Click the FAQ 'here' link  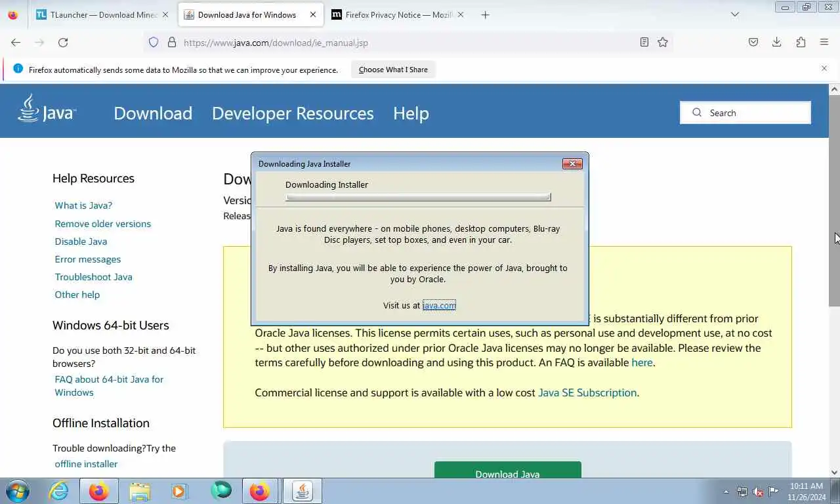click(x=642, y=362)
